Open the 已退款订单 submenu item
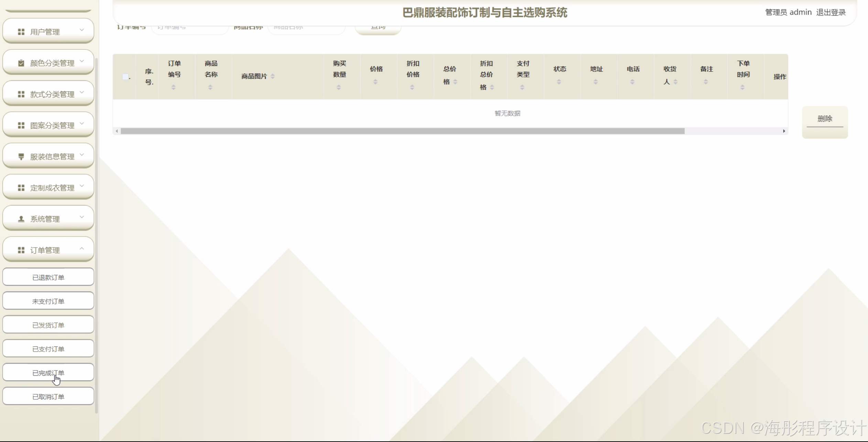Image resolution: width=868 pixels, height=442 pixels. 48,277
